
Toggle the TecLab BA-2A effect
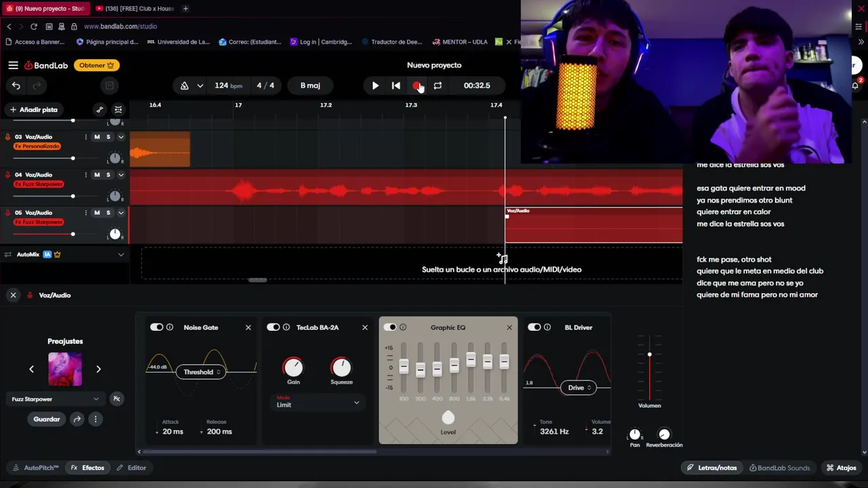coord(273,327)
